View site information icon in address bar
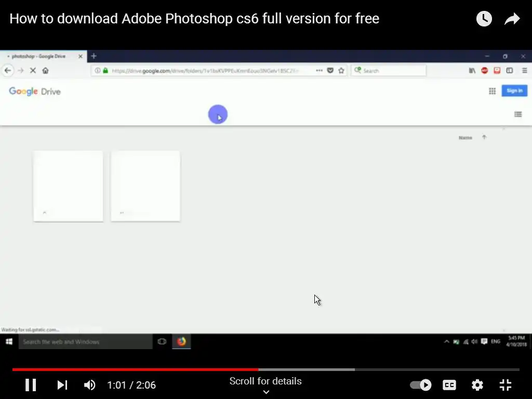Viewport: 532px width, 399px height. 97,71
